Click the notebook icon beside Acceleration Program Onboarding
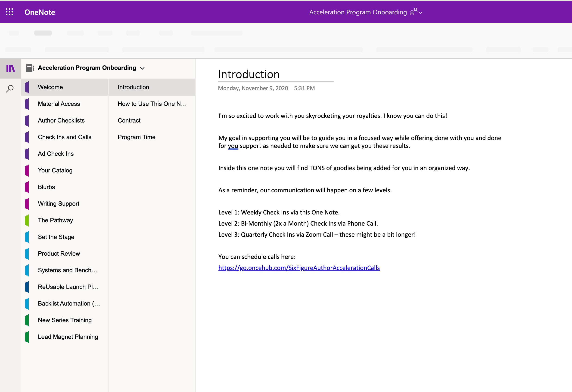The height and width of the screenshot is (392, 572). click(x=30, y=68)
